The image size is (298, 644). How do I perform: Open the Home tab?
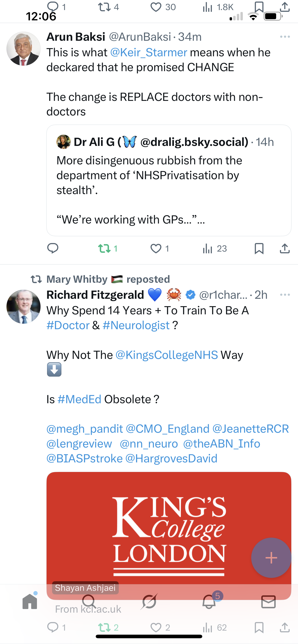30,602
